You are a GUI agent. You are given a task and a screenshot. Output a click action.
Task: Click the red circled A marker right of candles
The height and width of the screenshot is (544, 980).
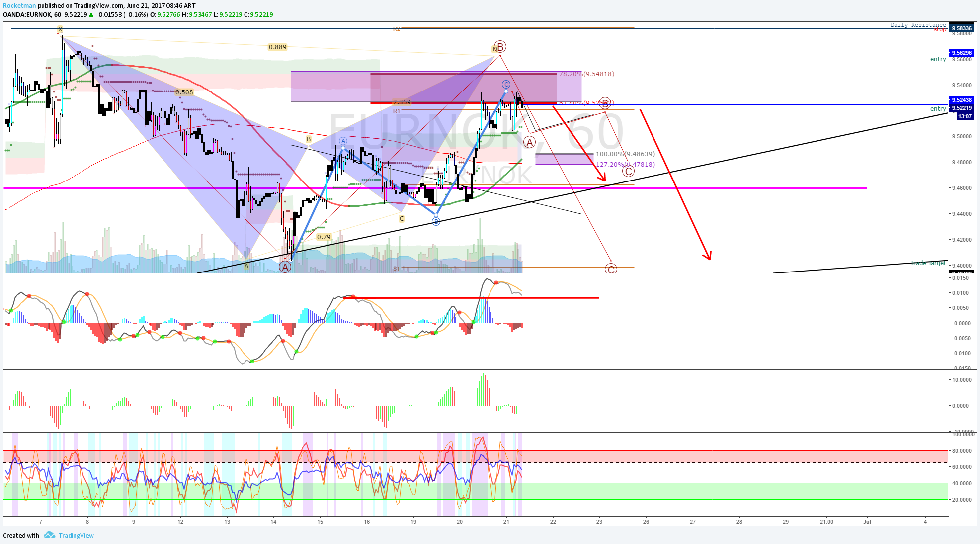tap(529, 143)
